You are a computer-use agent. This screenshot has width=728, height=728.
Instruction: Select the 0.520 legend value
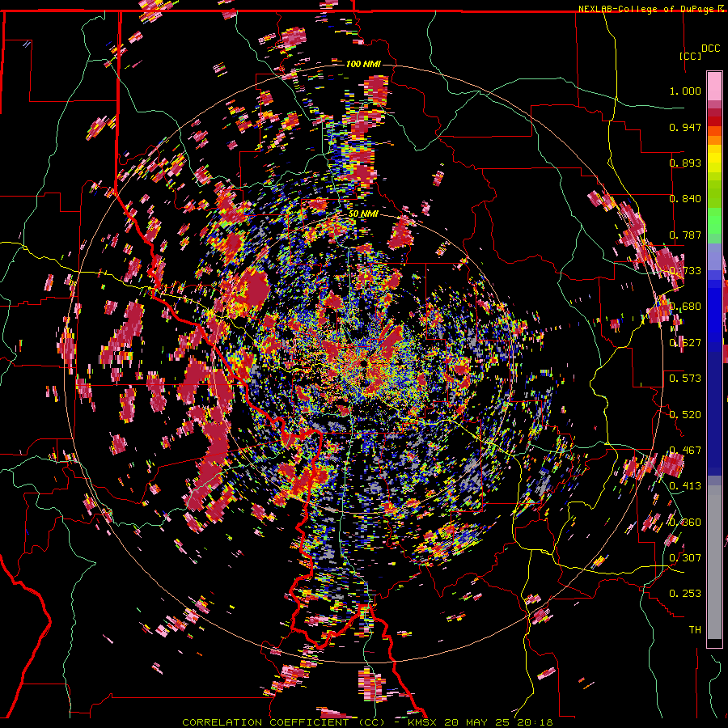pos(685,415)
